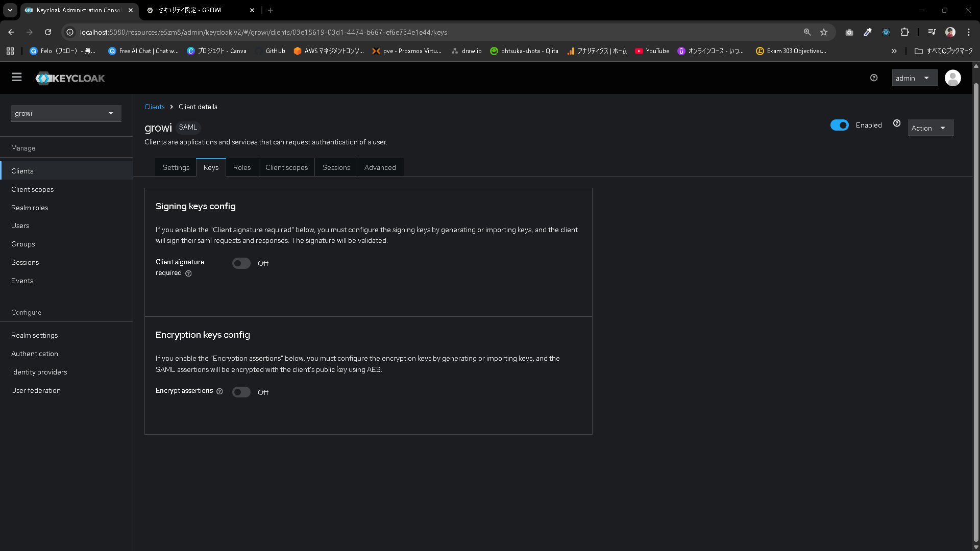This screenshot has width=980, height=551.
Task: Switch to the Advanced tab
Action: click(380, 167)
